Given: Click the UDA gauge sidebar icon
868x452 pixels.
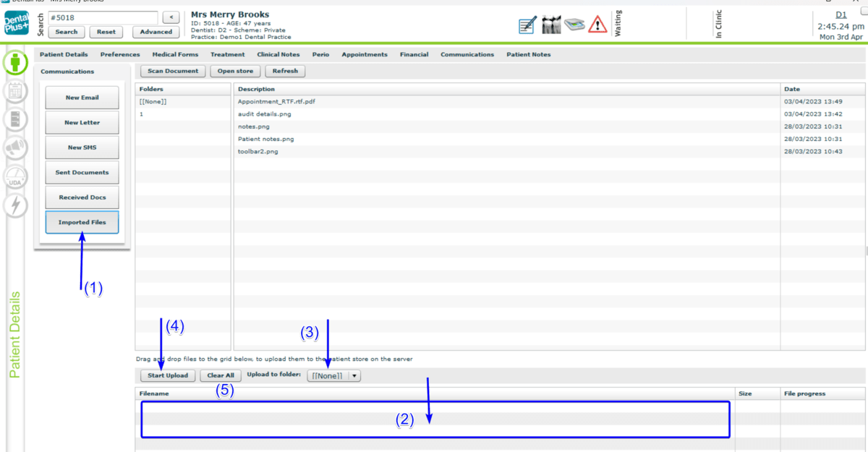Looking at the screenshot, I should tap(15, 177).
